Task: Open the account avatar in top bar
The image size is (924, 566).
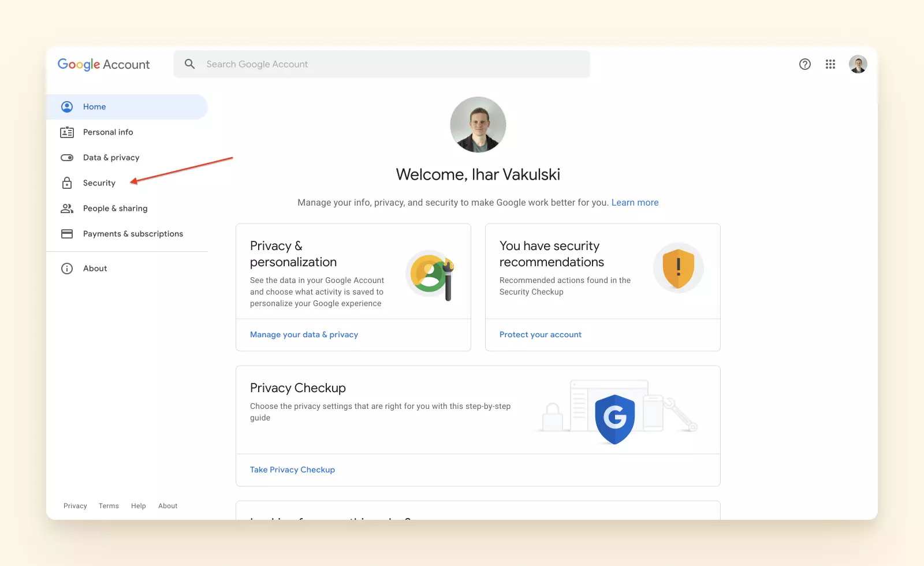Action: coord(858,64)
